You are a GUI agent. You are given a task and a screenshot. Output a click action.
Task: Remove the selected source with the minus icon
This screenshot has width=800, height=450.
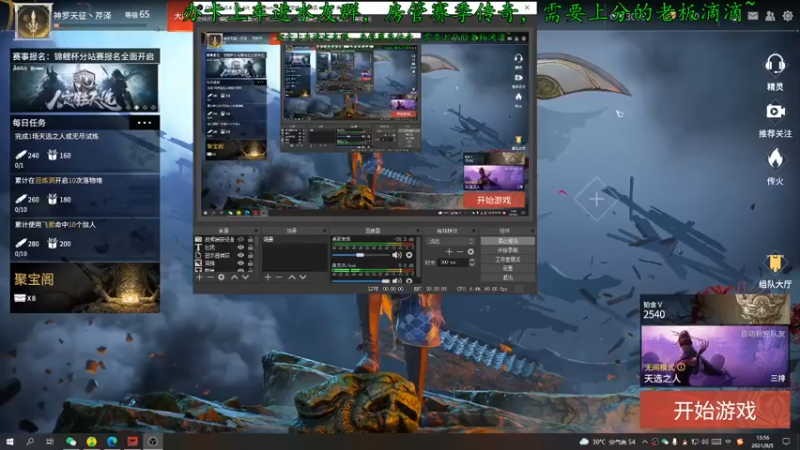coord(210,277)
